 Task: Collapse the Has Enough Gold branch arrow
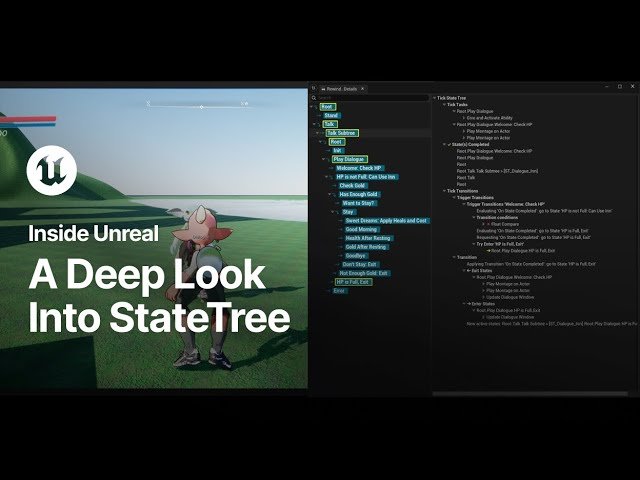pyautogui.click(x=330, y=194)
